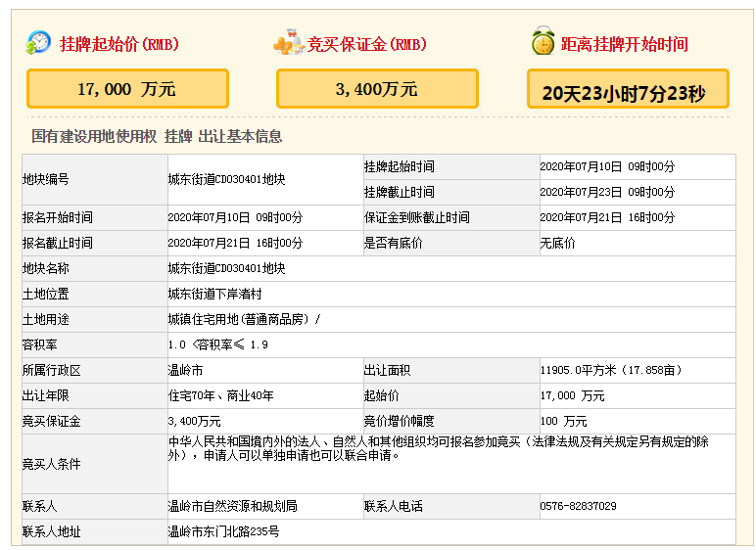Click the alarm clock countdown icon
Screen dimensions: 756x550
pyautogui.click(x=542, y=43)
